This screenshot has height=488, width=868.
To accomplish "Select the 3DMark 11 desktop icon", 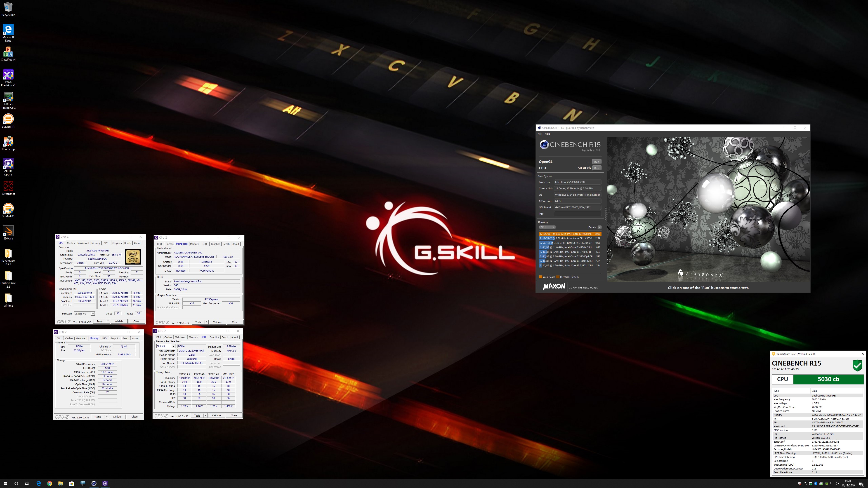I will (8, 121).
